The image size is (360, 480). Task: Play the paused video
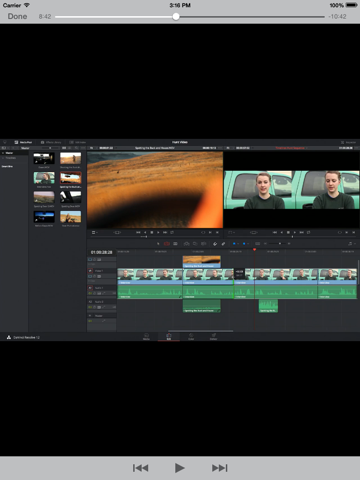pyautogui.click(x=180, y=468)
